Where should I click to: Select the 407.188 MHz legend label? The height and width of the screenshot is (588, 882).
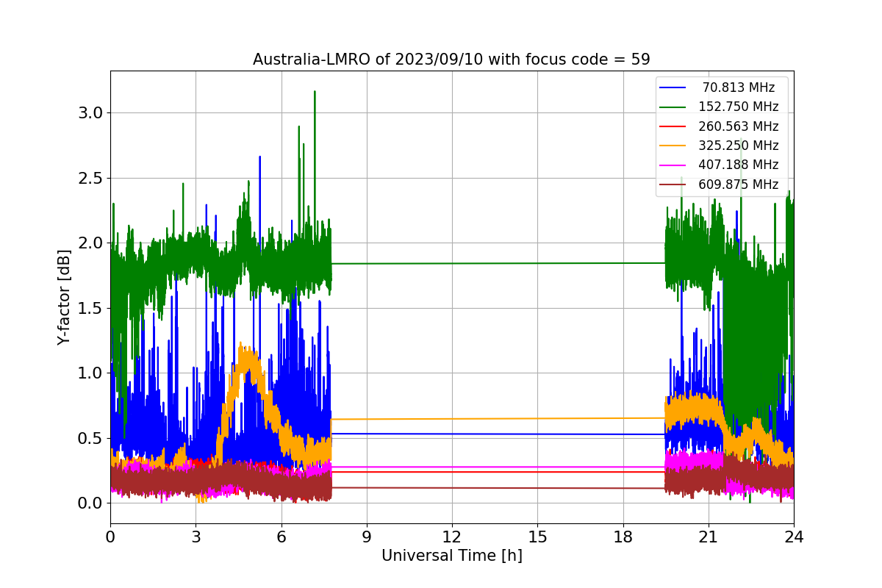pyautogui.click(x=739, y=165)
